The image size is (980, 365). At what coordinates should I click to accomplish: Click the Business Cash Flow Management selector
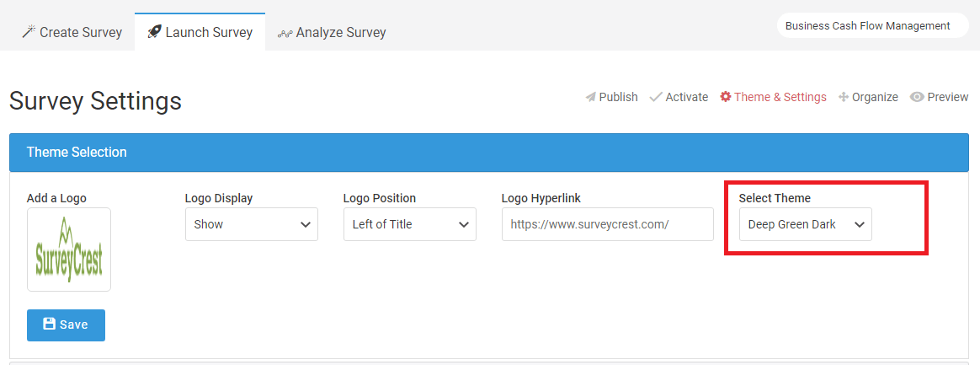point(872,25)
